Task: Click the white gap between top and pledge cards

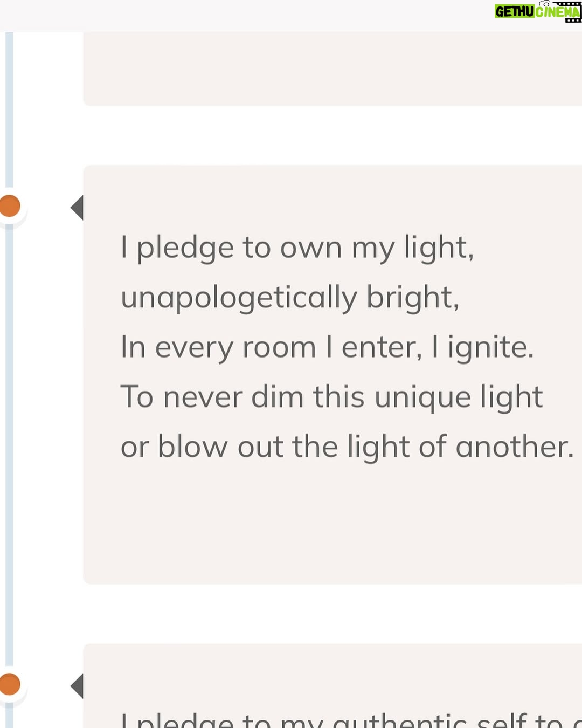Action: coord(332,135)
